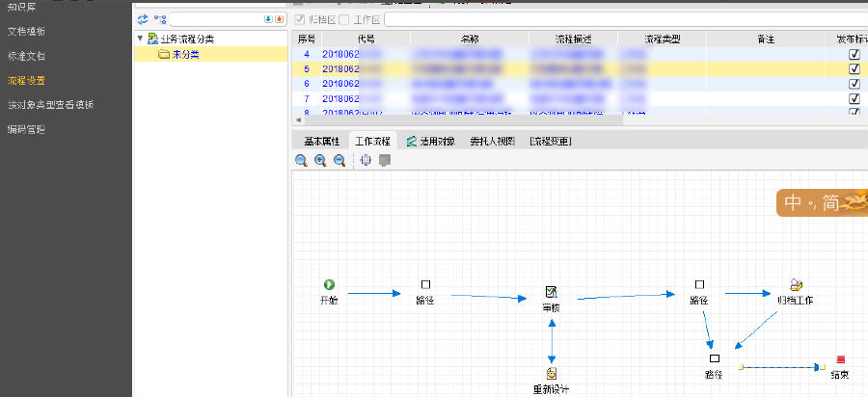Select the 审核 review node icon
This screenshot has height=397, width=868.
coord(551,292)
